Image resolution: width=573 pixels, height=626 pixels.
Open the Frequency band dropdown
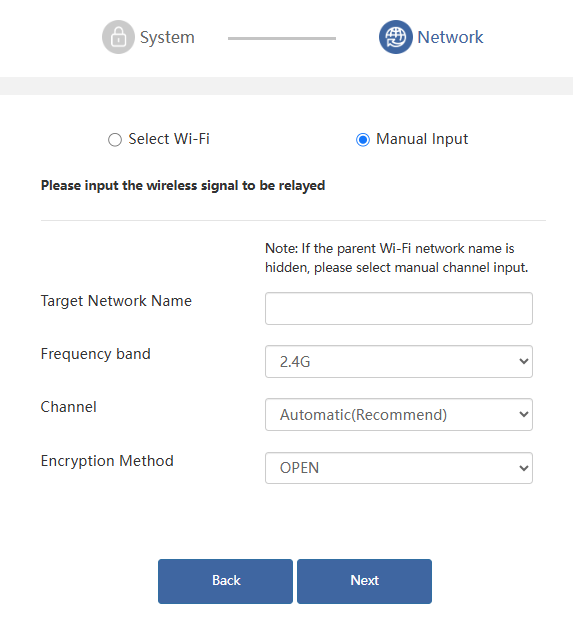399,361
